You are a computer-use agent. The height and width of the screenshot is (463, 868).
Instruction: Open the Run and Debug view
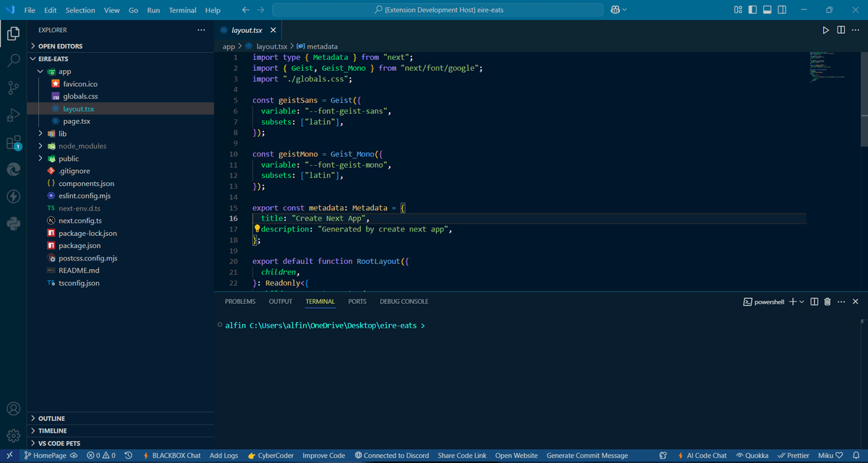(x=13, y=115)
